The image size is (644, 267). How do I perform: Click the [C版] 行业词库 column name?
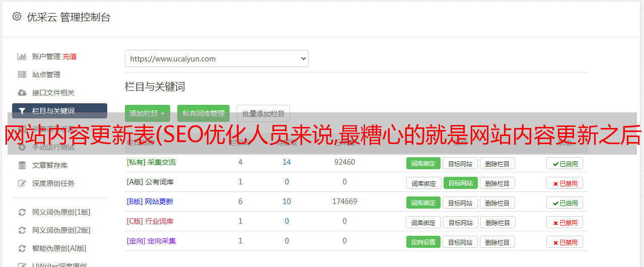point(150,221)
